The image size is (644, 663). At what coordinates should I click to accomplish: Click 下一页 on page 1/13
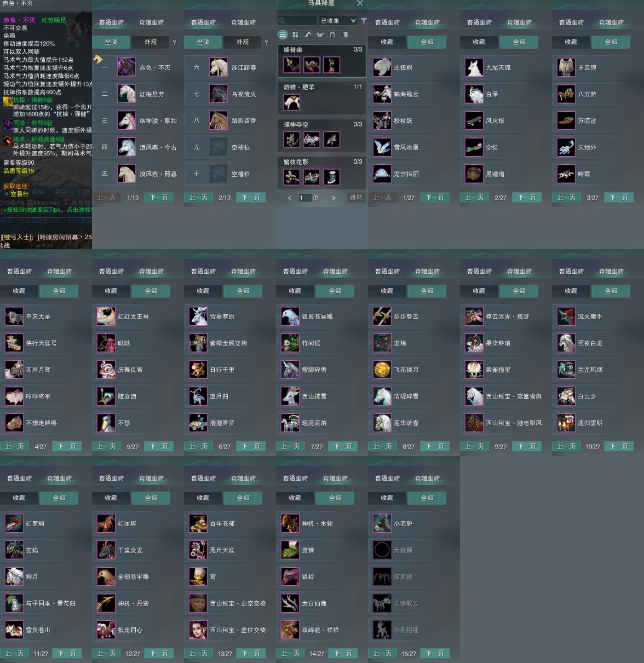159,197
